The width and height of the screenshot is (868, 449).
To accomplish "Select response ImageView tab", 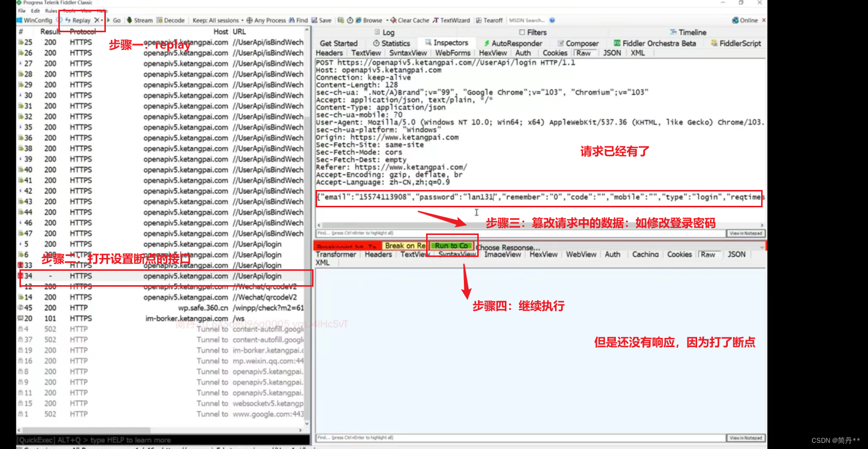I will click(503, 254).
